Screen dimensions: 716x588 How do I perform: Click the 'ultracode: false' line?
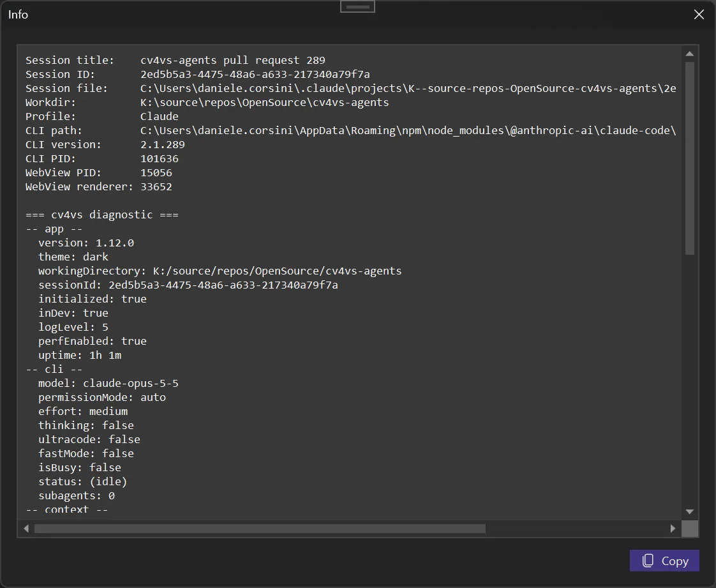pyautogui.click(x=89, y=439)
